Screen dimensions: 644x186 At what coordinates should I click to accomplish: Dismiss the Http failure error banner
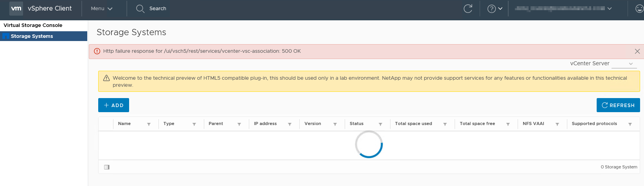tap(637, 51)
